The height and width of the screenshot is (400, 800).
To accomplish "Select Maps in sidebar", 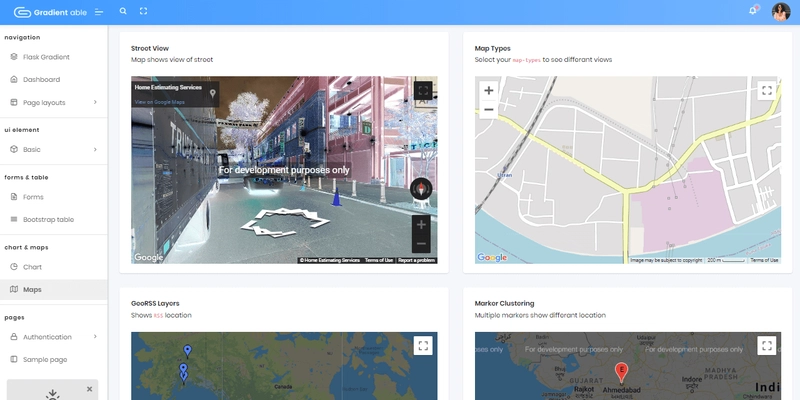I will pos(54,289).
